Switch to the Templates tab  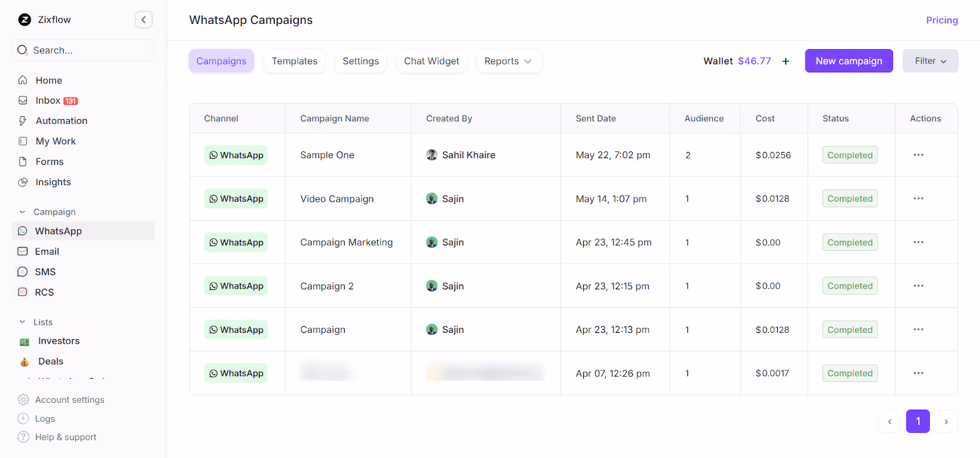point(295,61)
